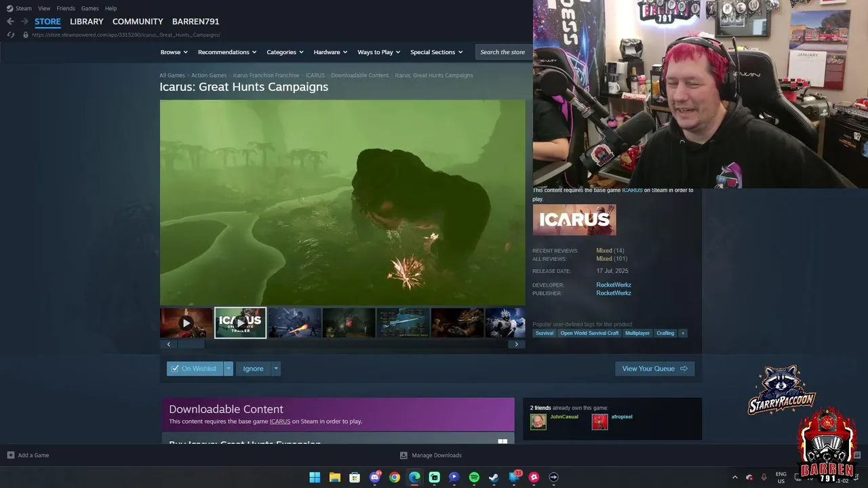
Task: Select the first video thumbnail with play icon
Action: tap(186, 323)
